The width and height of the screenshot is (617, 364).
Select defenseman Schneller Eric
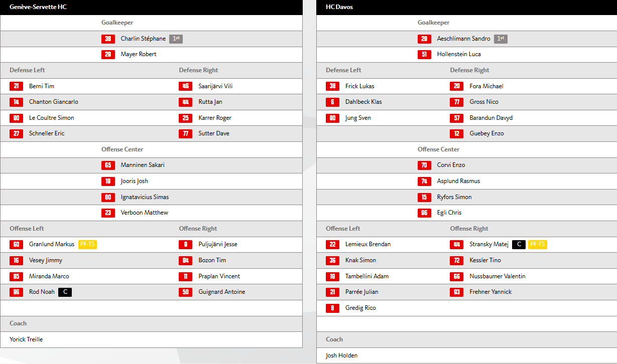click(47, 133)
